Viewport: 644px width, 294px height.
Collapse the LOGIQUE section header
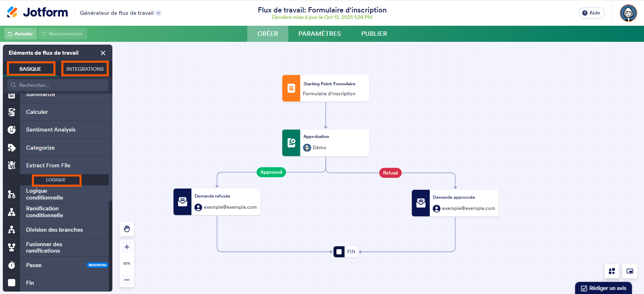click(x=56, y=180)
